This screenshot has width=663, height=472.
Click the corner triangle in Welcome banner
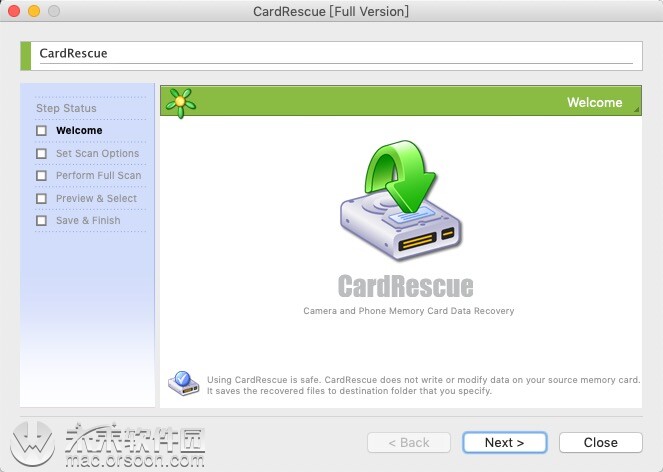(636, 110)
